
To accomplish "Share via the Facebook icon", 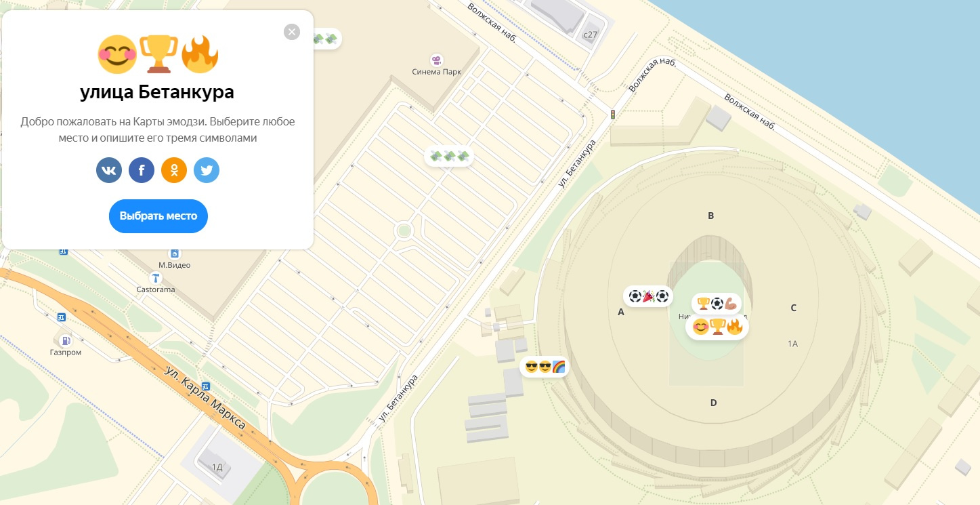I will coord(142,170).
